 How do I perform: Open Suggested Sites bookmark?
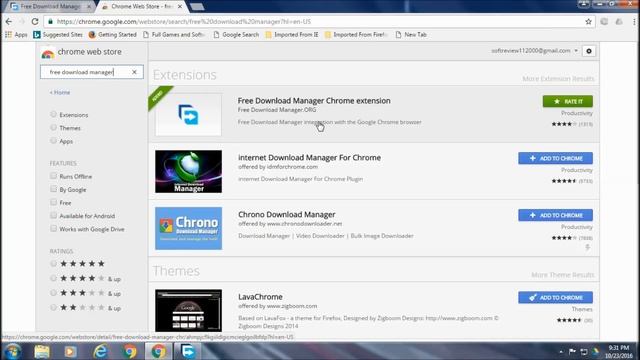(x=58, y=35)
